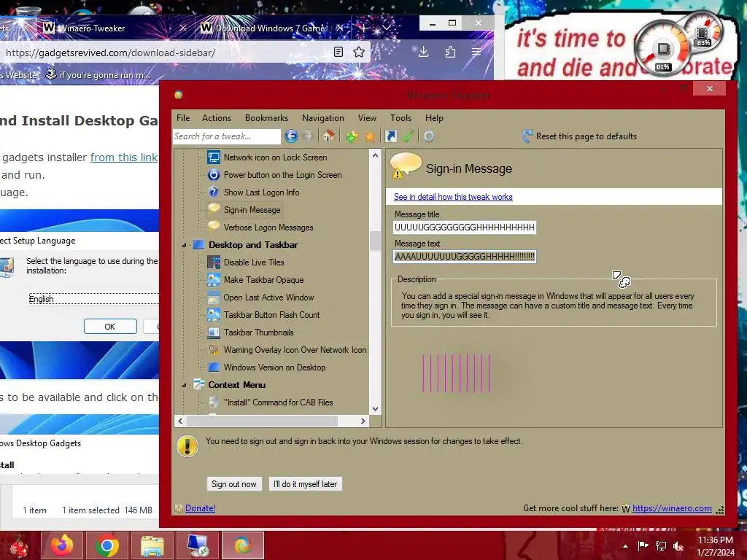Click I'll do it myself later button

click(306, 484)
